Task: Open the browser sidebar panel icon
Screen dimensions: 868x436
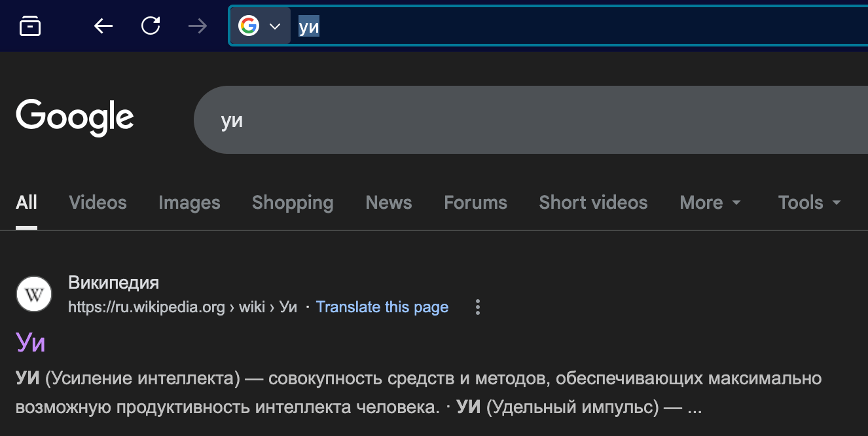Action: tap(29, 26)
